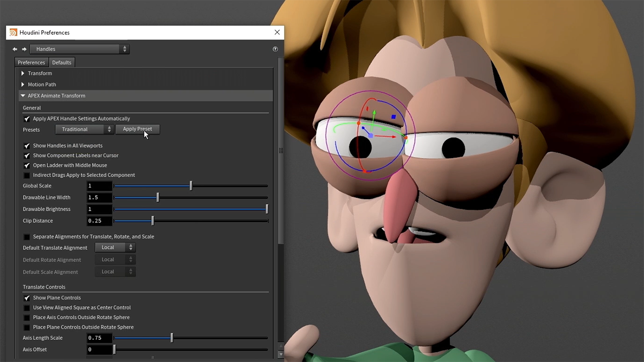Open Default Translate Alignment dropdown
The image size is (644, 362).
115,247
